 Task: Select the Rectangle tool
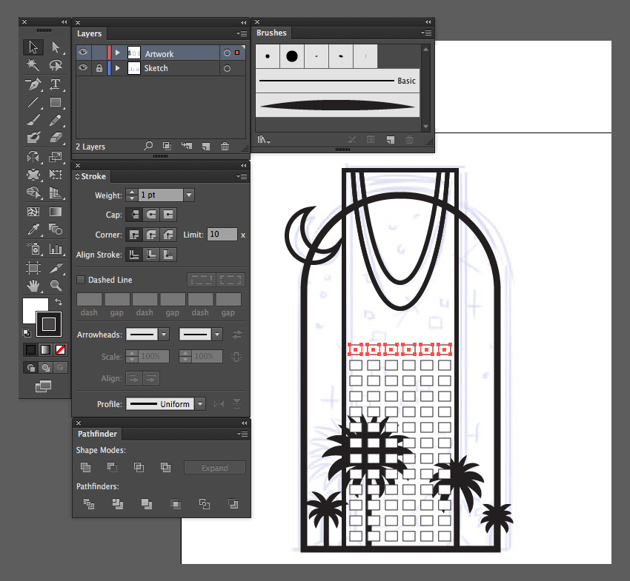tap(55, 102)
